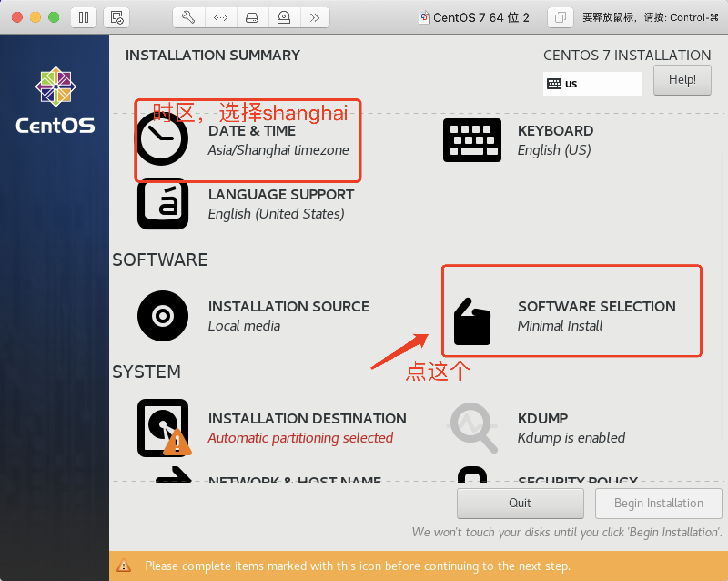This screenshot has height=581, width=728.
Task: Open LANGUAGE SUPPORT settings label
Action: coord(281,195)
